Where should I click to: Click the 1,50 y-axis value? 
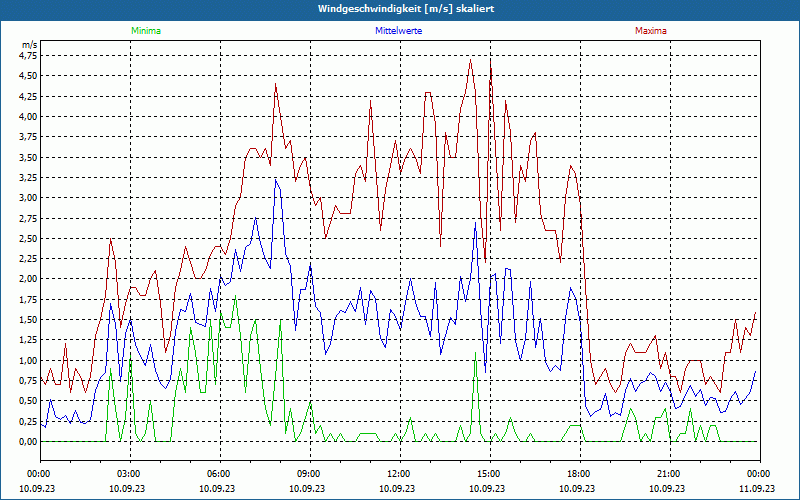pos(28,320)
